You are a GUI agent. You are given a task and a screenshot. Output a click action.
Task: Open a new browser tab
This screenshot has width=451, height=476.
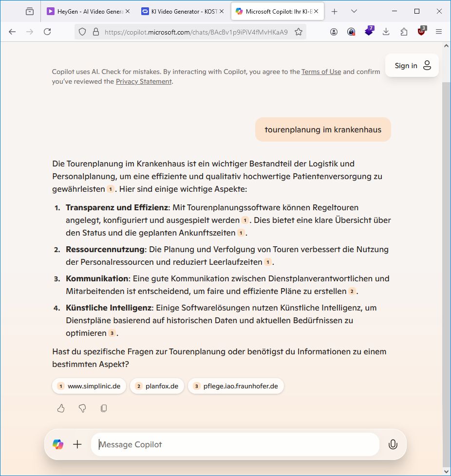tap(335, 12)
